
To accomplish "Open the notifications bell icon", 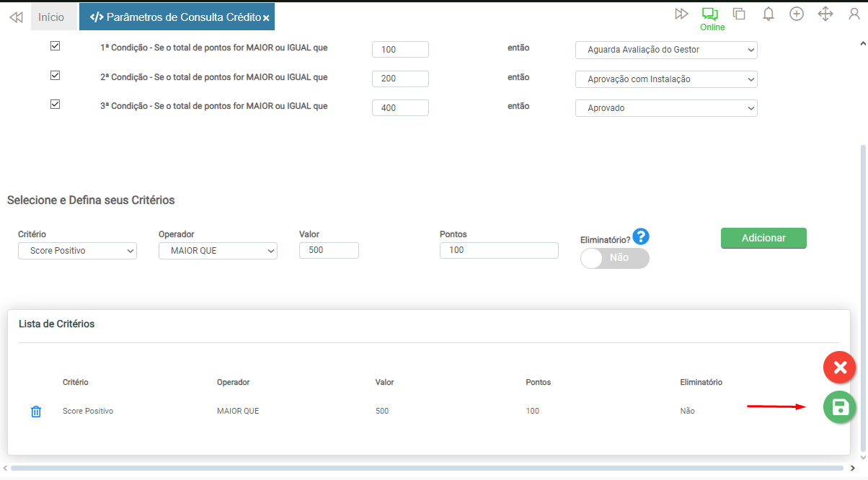I will tap(769, 14).
